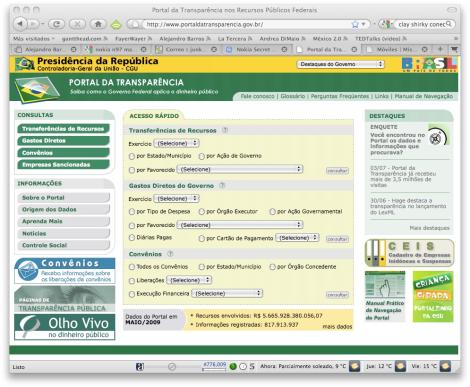Click the weather icon beside Vie 15 °C
The height and width of the screenshot is (387, 470).
pyautogui.click(x=445, y=366)
